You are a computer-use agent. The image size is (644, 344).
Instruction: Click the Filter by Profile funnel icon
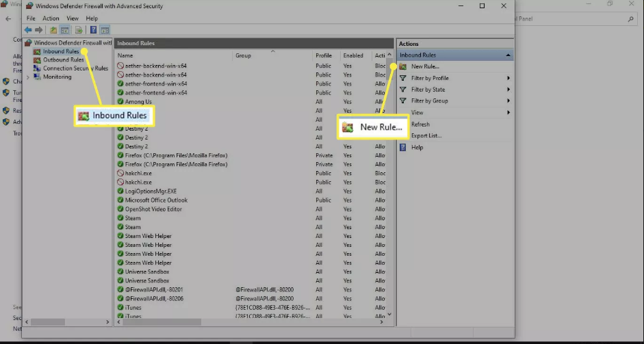point(403,78)
